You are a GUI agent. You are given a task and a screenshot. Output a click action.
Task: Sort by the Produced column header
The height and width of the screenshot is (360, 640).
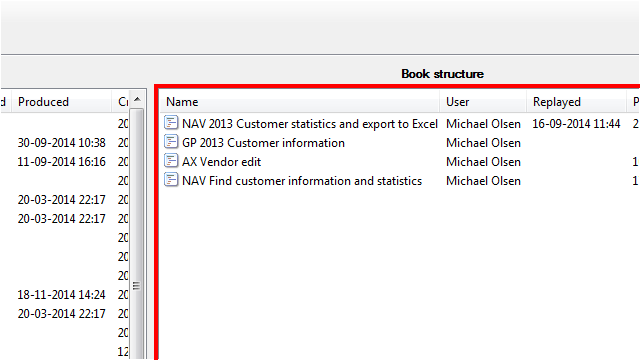pos(62,102)
